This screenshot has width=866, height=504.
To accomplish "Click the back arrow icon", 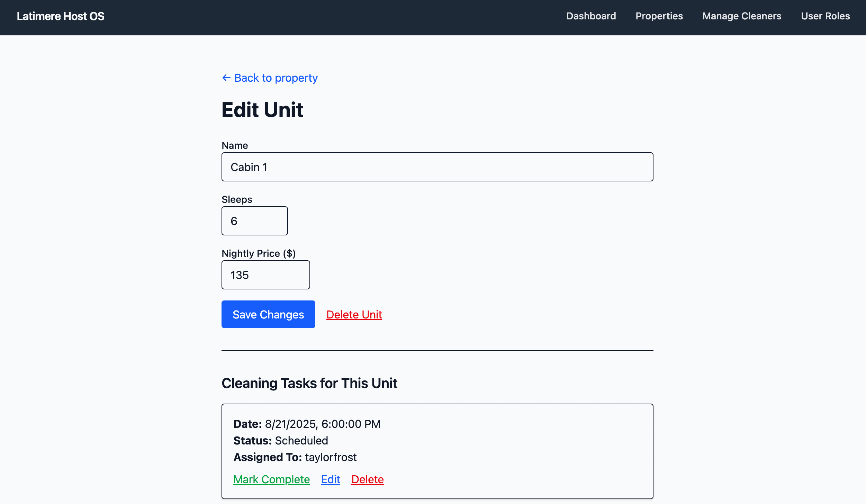I will [226, 78].
